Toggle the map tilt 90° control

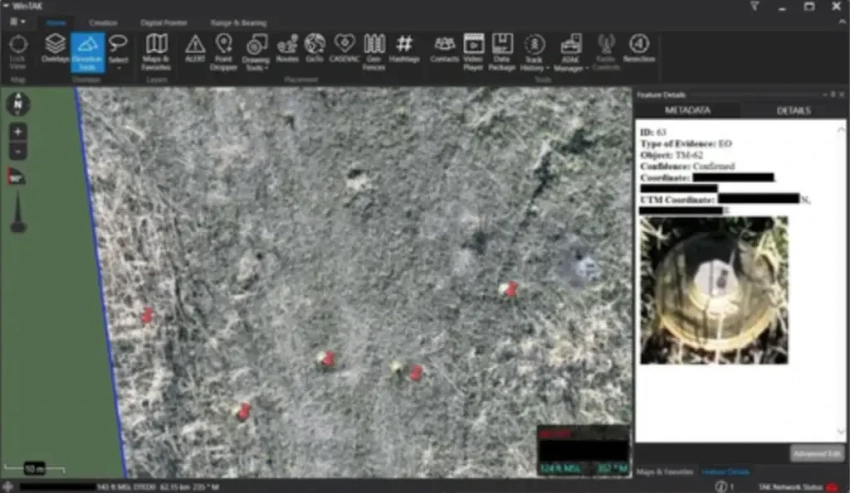[17, 177]
